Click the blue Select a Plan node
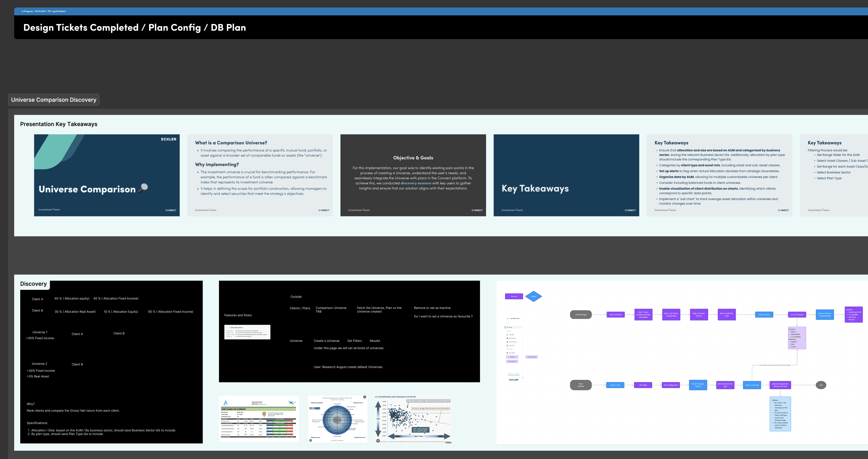Screen dimensions: 868x459 pos(615,385)
